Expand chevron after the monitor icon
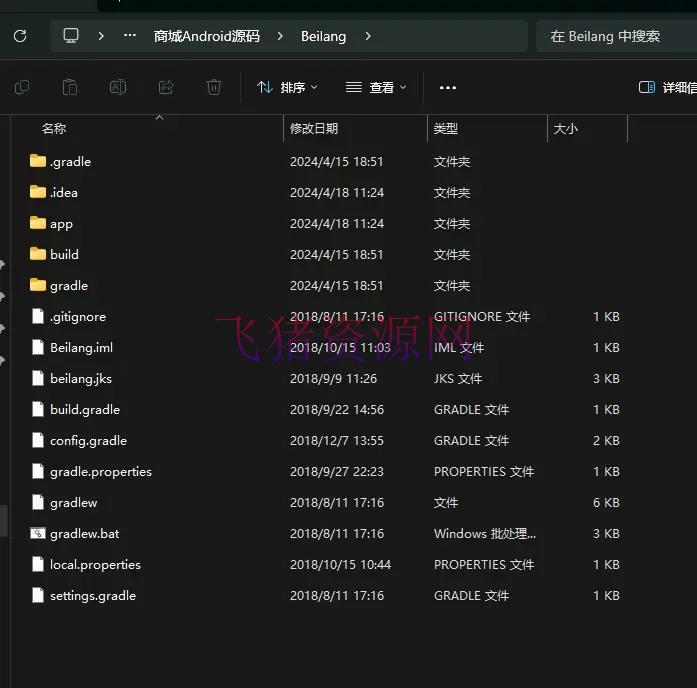The height and width of the screenshot is (688, 697). 101,36
